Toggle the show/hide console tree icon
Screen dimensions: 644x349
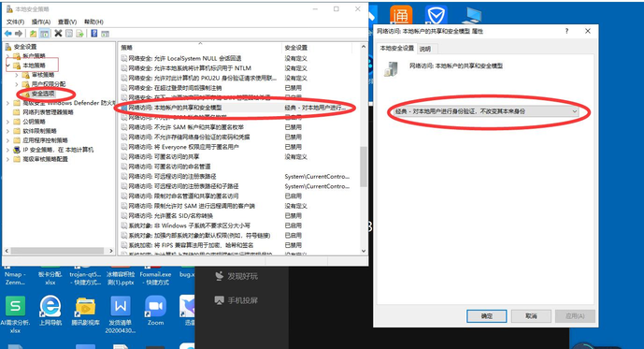(44, 34)
